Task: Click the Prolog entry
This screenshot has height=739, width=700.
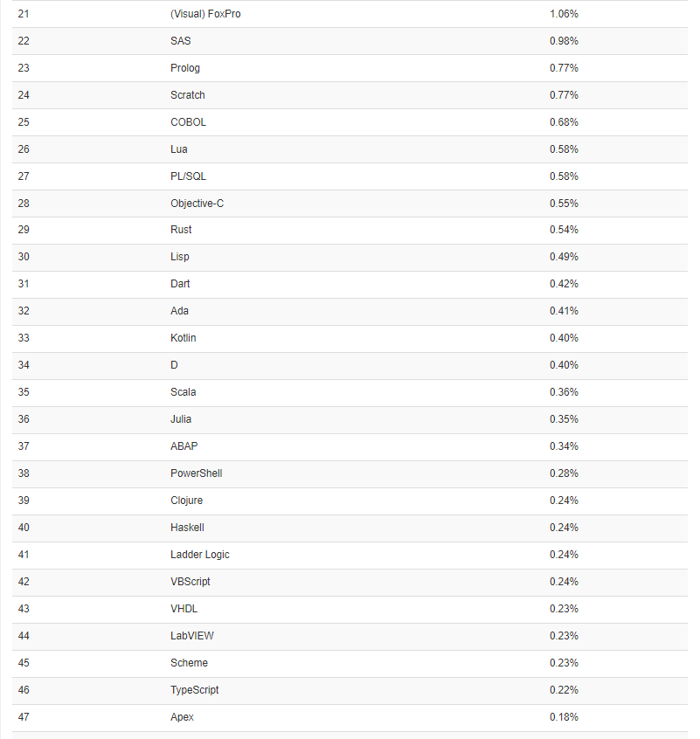Action: pyautogui.click(x=185, y=68)
